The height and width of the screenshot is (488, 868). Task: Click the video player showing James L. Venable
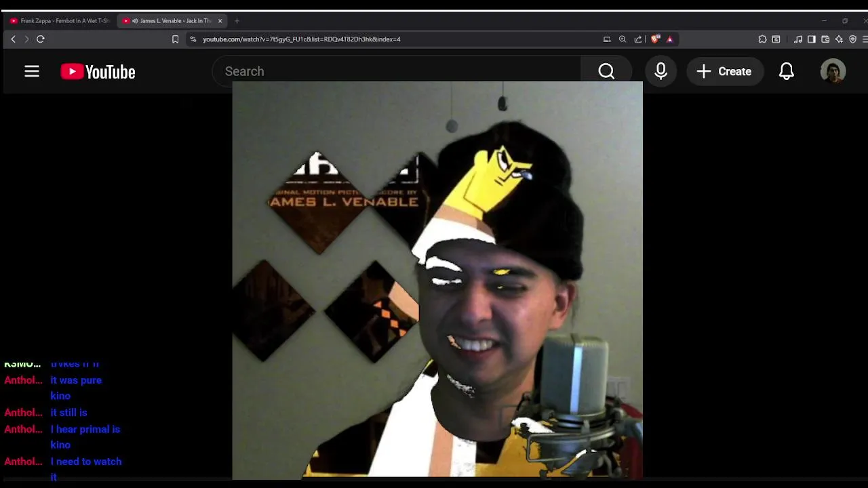coord(437,280)
